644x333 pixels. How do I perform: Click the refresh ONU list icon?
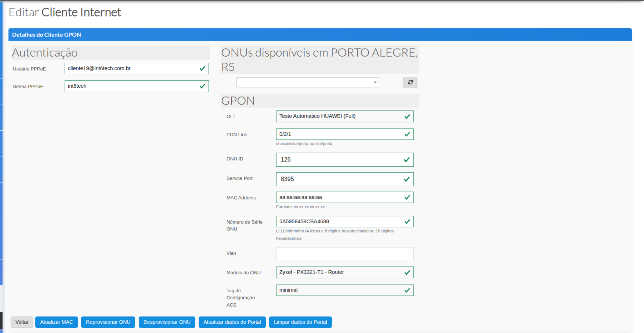[x=410, y=82]
